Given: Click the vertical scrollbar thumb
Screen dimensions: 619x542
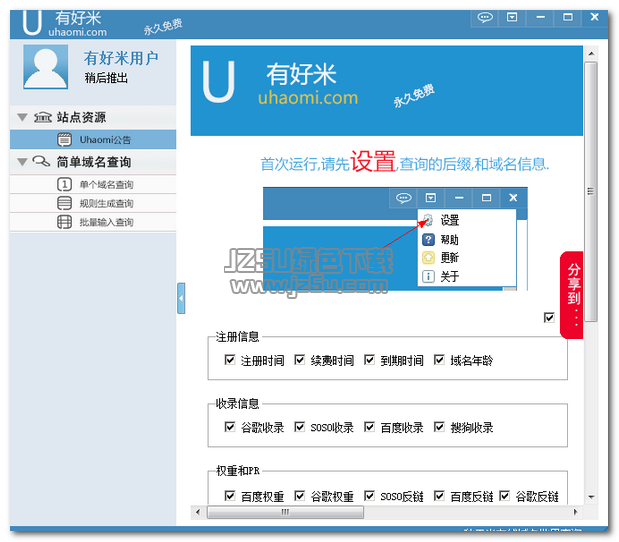Looking at the screenshot, I should point(591,191).
